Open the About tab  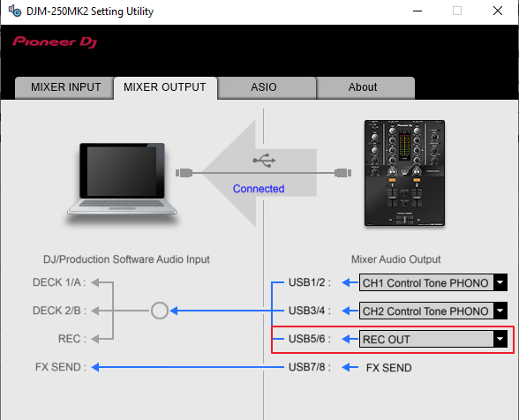[x=365, y=87]
